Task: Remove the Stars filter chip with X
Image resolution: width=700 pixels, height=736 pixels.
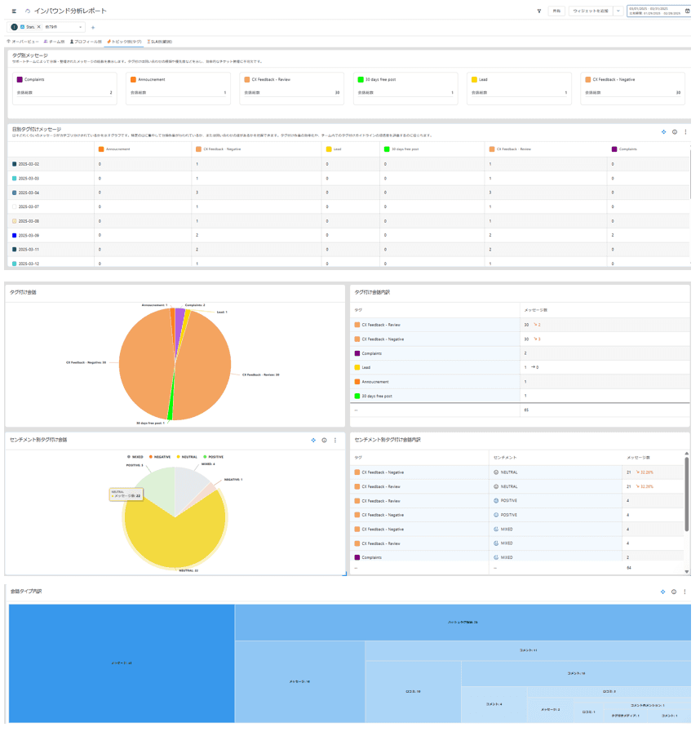Action: click(39, 27)
